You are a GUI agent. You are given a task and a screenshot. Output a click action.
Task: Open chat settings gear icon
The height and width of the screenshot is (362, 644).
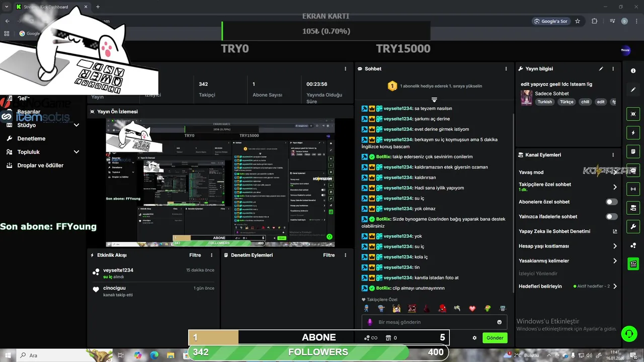coord(474,338)
